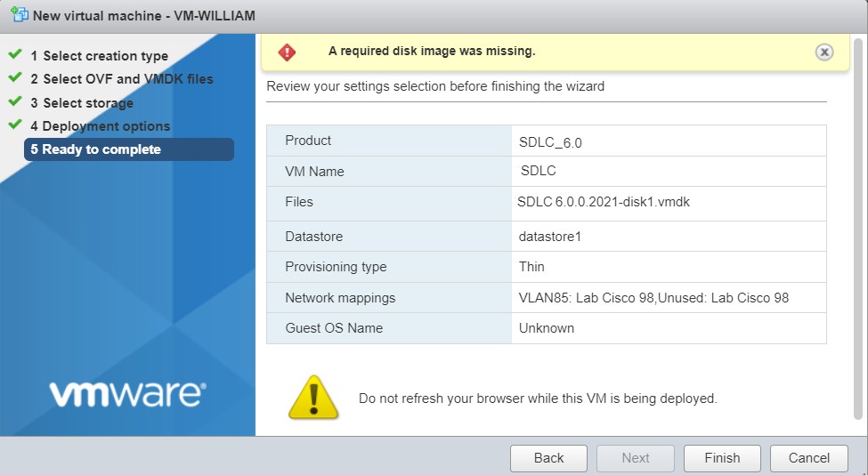Click the green checkmark beside Select creation type
868x475 pixels.
click(x=14, y=55)
